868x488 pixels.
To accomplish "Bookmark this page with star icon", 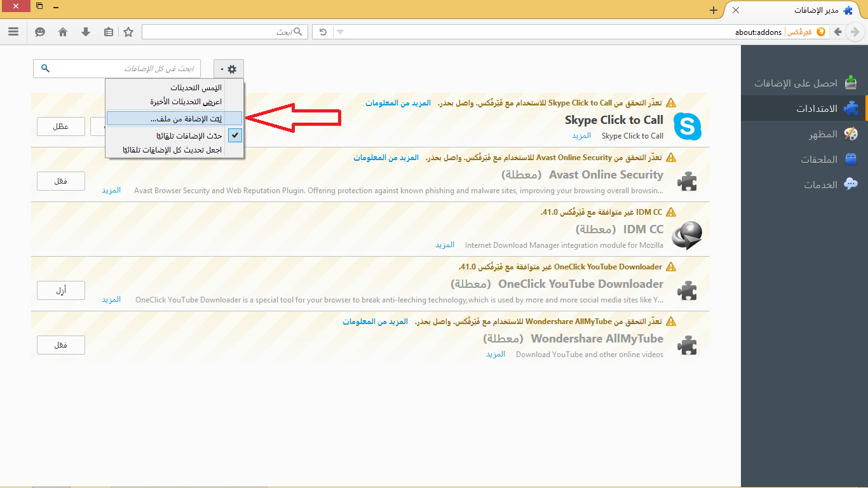I will point(128,32).
